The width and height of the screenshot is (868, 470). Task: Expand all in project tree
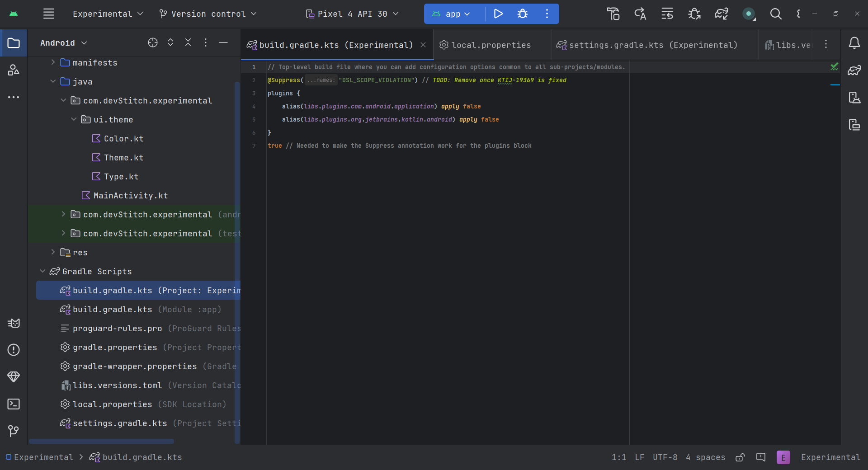[x=170, y=42]
